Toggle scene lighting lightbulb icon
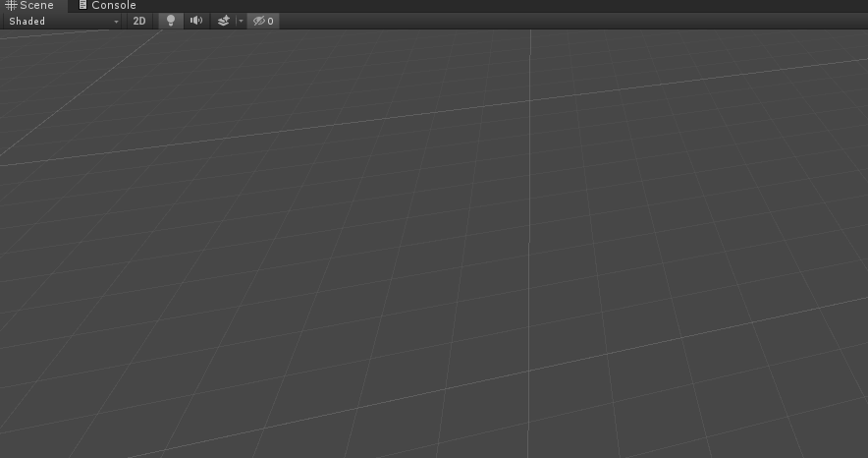This screenshot has width=868, height=458. pos(171,21)
